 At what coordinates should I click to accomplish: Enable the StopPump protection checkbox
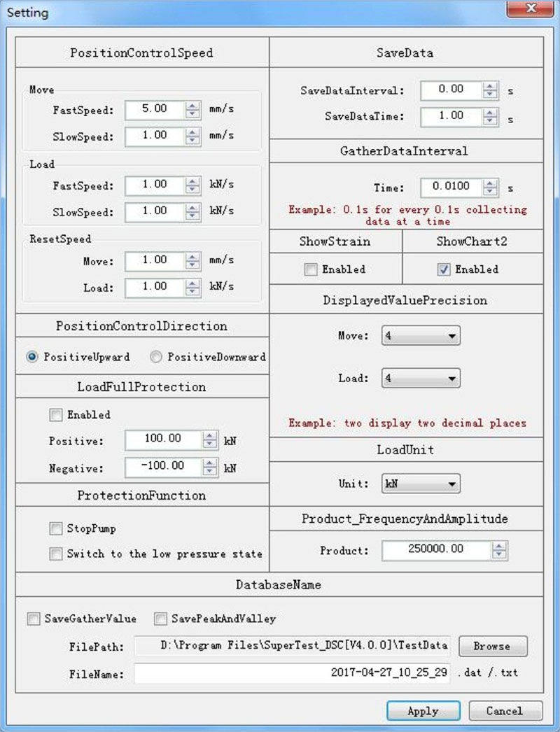(x=56, y=528)
